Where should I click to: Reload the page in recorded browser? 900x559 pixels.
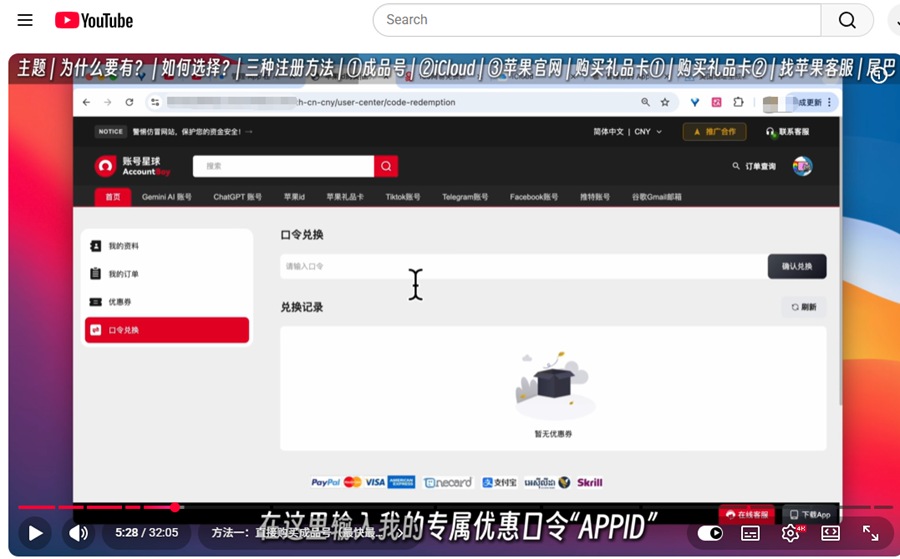(129, 102)
